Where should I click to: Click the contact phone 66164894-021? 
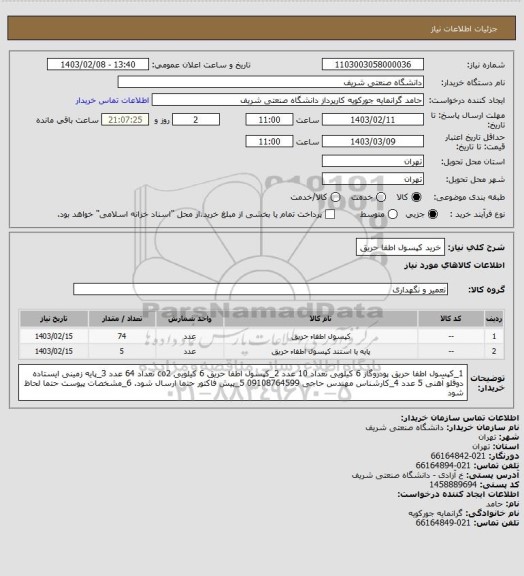click(x=443, y=465)
